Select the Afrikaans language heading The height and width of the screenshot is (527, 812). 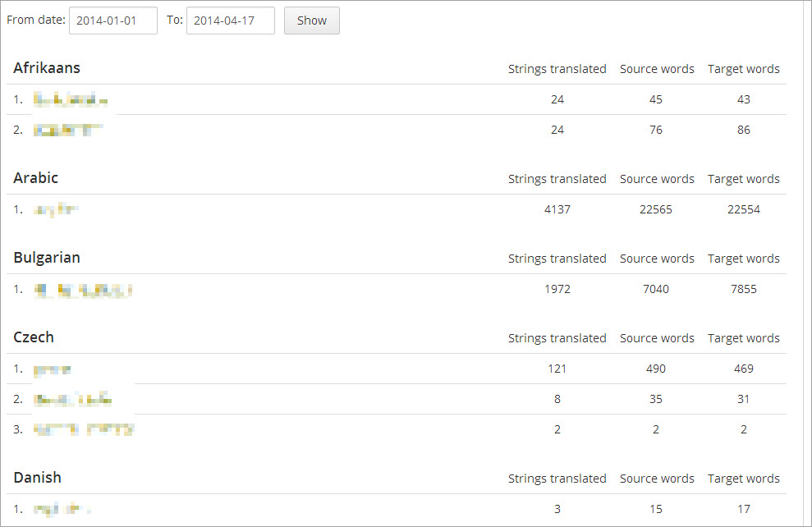coord(47,68)
